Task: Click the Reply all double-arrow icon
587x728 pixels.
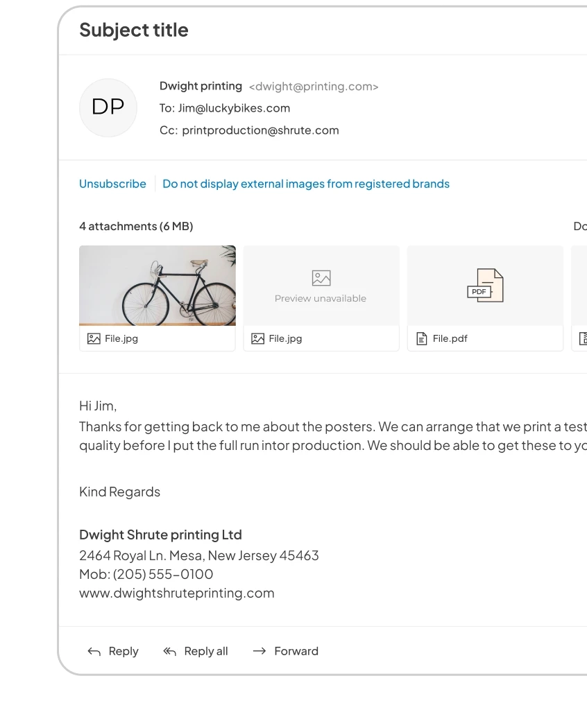Action: (169, 651)
